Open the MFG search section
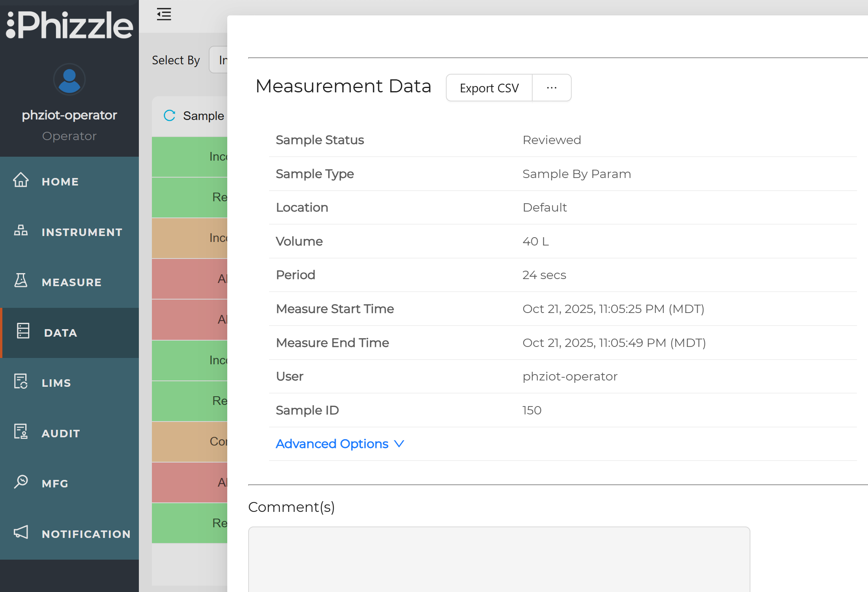Viewport: 868px width, 592px height. pos(55,482)
